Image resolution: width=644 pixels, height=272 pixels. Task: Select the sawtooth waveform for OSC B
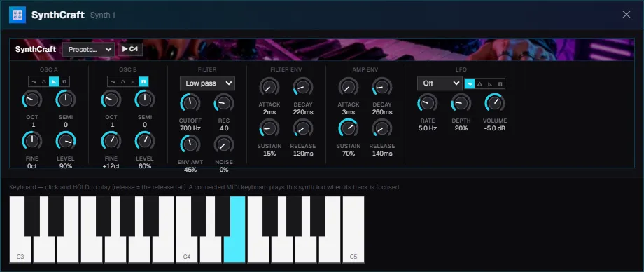click(x=133, y=81)
